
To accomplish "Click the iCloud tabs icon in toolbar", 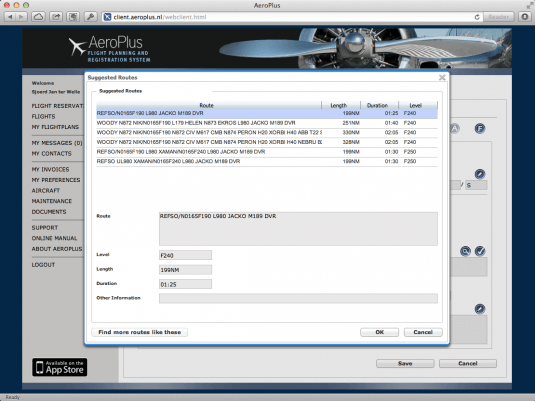I will click(x=38, y=17).
